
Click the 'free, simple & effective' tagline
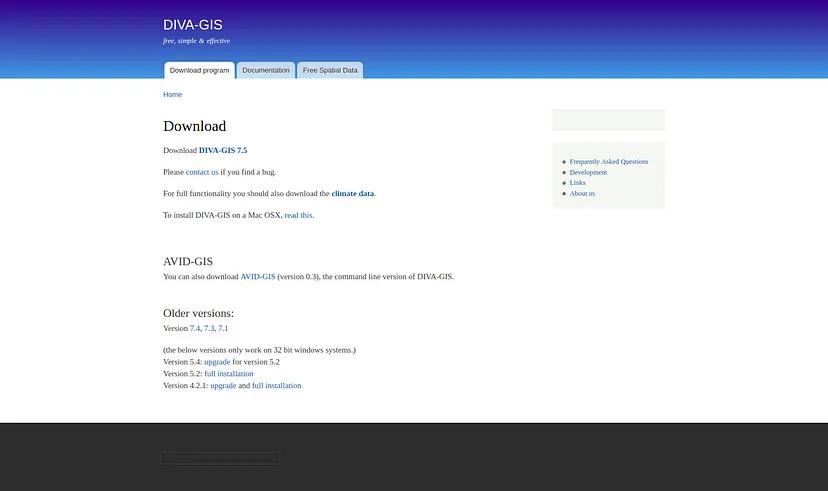[x=196, y=41]
